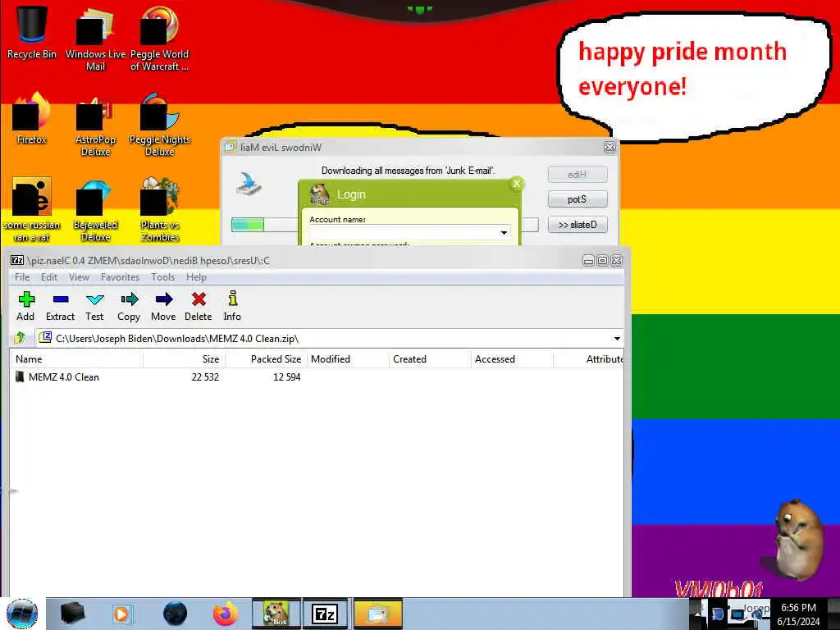Click the hamster character on desktop
Image resolution: width=840 pixels, height=630 pixels.
click(798, 538)
